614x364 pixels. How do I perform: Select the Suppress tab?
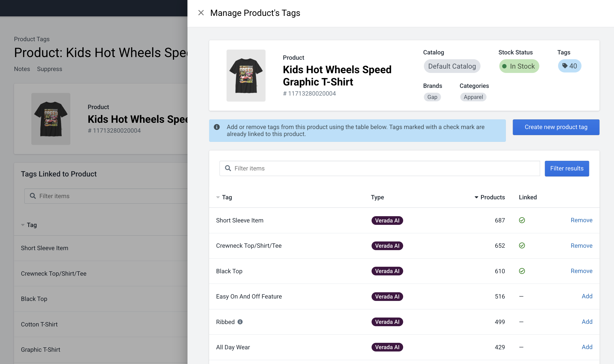pyautogui.click(x=50, y=69)
